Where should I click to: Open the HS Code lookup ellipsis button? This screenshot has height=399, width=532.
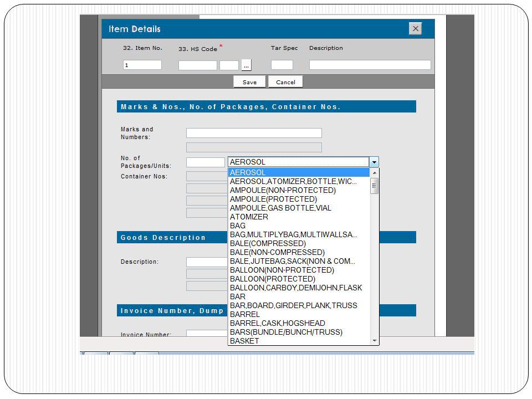[x=246, y=65]
